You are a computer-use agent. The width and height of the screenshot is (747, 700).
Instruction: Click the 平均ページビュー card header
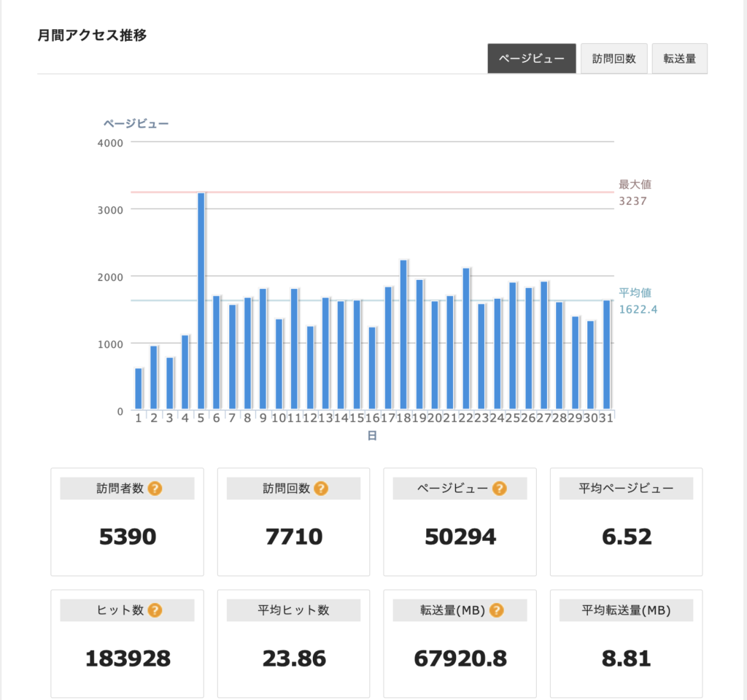click(x=626, y=489)
